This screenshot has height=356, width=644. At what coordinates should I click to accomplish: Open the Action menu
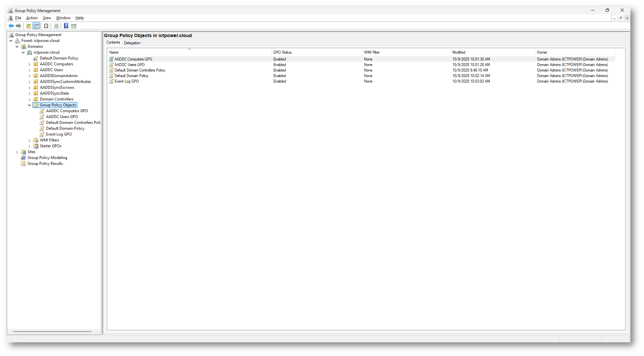[x=32, y=18]
